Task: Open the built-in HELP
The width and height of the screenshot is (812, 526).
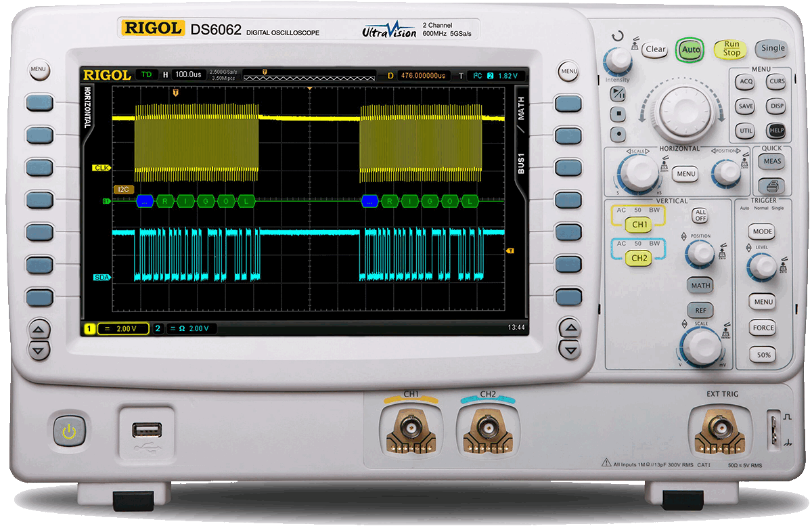Action: (x=776, y=131)
